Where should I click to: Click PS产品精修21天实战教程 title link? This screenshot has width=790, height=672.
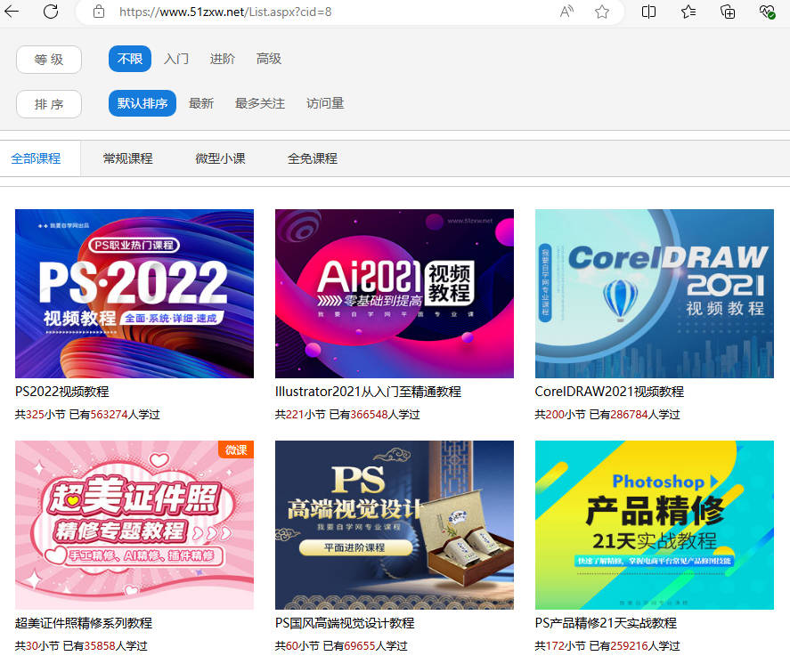(607, 623)
